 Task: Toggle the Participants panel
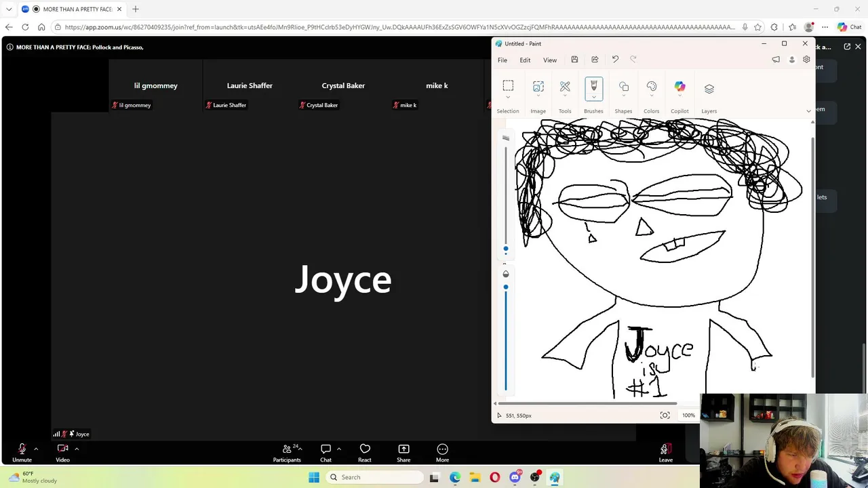click(287, 452)
